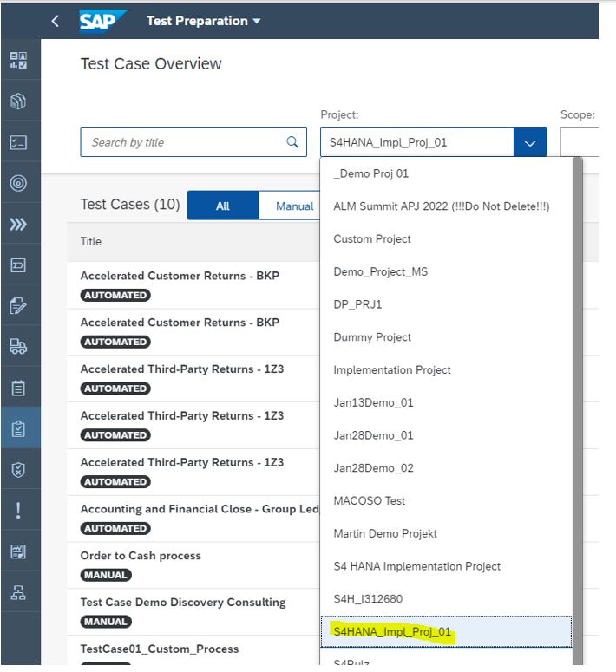Open the Test Preparation title menu

[203, 21]
